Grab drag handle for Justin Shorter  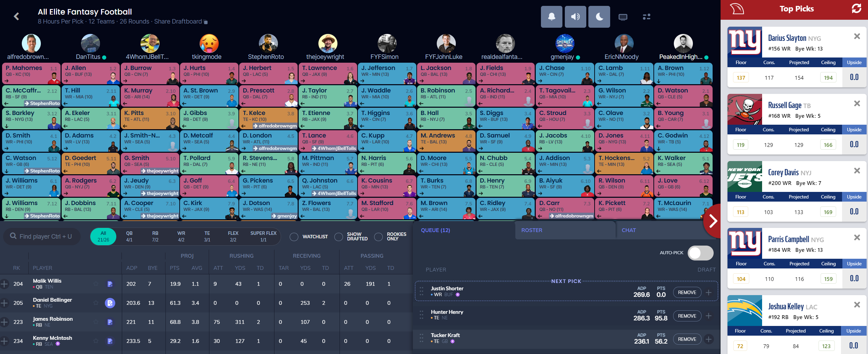422,291
